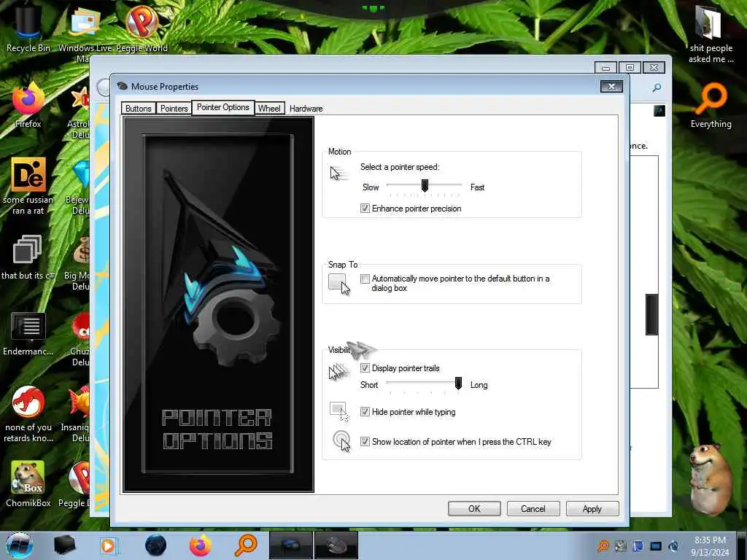
Task: Select 'some russian ran a rat' desktop icon
Action: 28,186
